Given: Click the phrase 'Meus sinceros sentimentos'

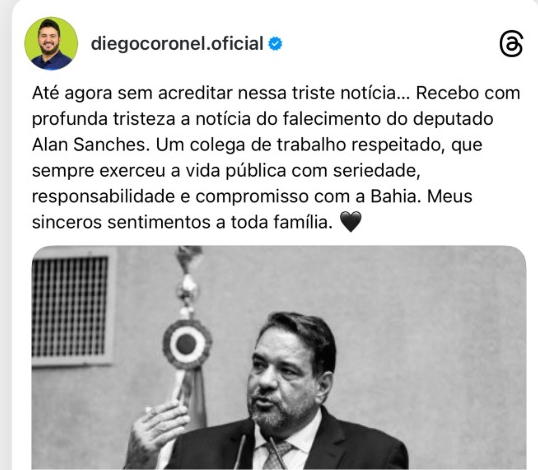Looking at the screenshot, I should pyautogui.click(x=252, y=209).
